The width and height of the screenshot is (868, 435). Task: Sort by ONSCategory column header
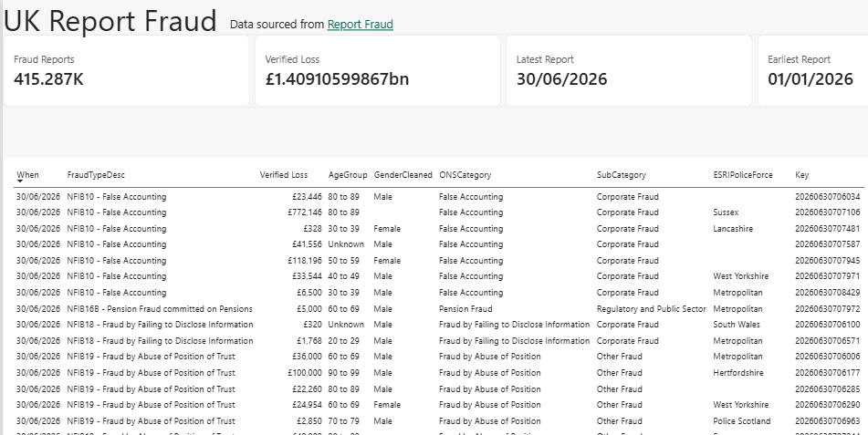point(465,175)
